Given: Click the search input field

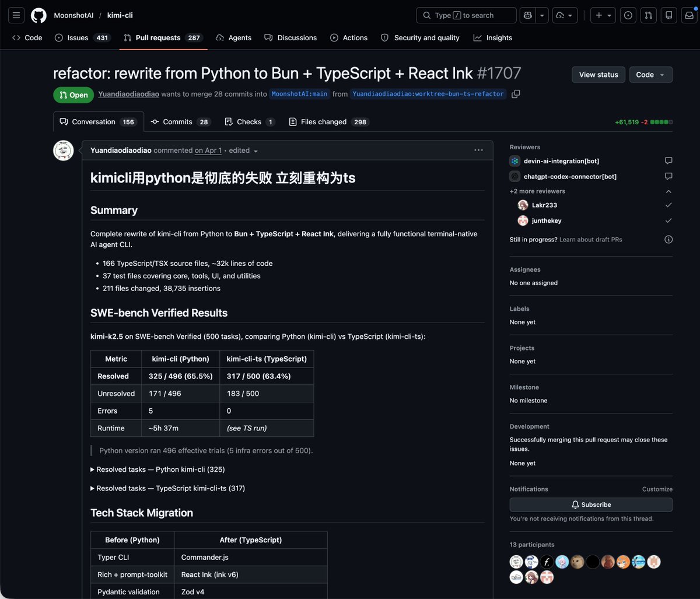Looking at the screenshot, I should [x=466, y=15].
